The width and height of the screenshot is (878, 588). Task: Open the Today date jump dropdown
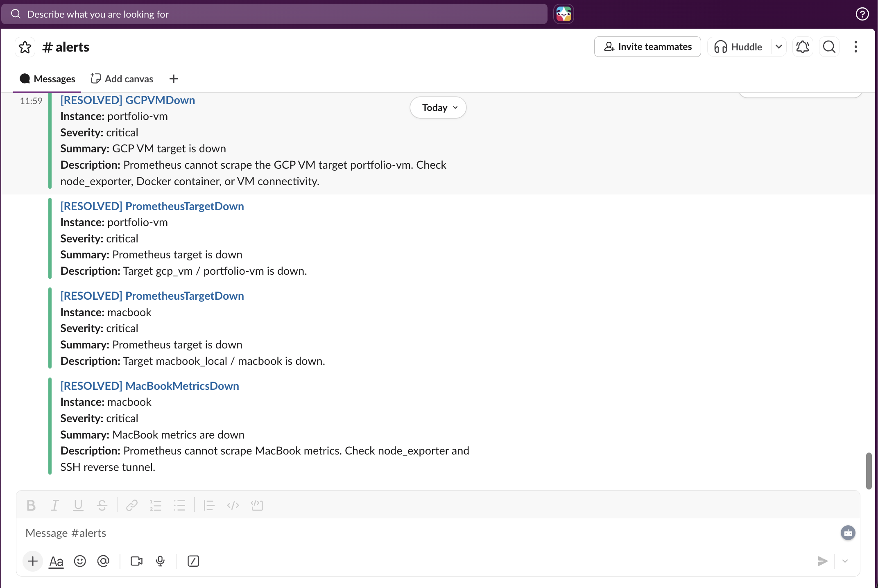tap(438, 107)
